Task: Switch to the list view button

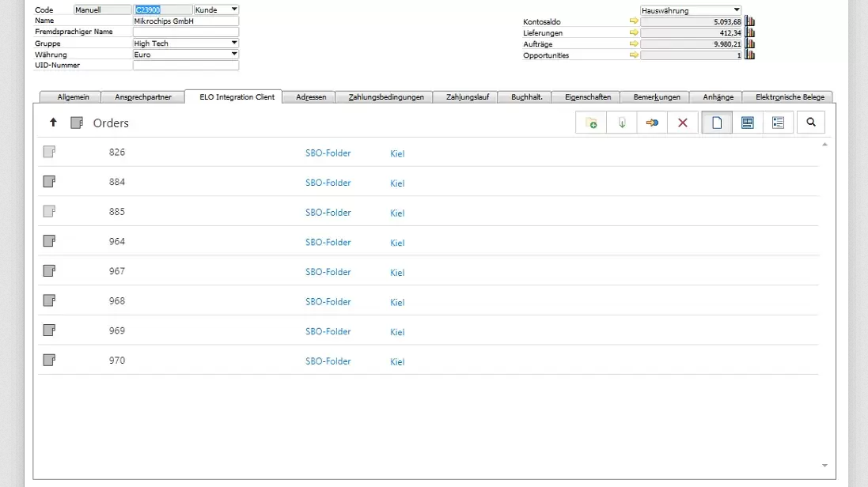Action: coord(778,123)
